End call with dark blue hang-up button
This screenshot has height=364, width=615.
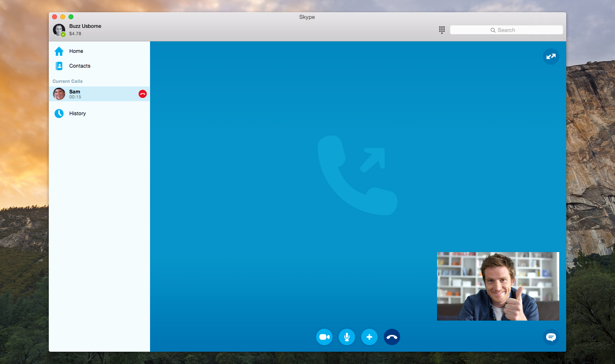click(x=392, y=337)
